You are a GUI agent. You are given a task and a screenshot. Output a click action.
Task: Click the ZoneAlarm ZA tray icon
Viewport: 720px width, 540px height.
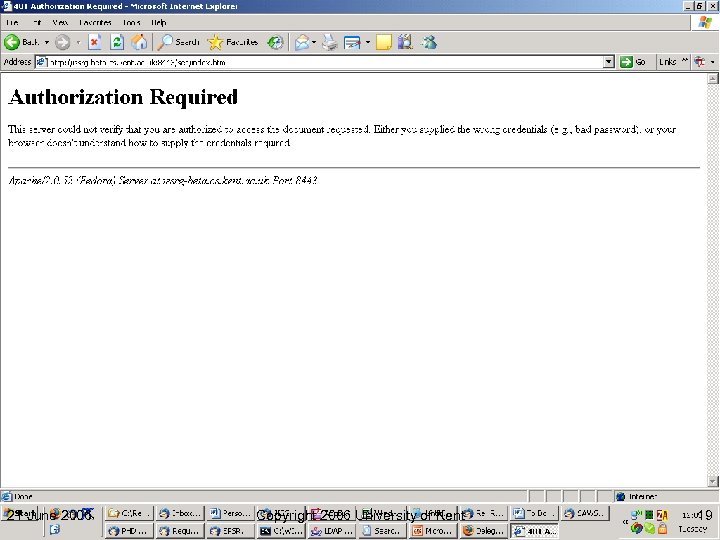pos(662,515)
